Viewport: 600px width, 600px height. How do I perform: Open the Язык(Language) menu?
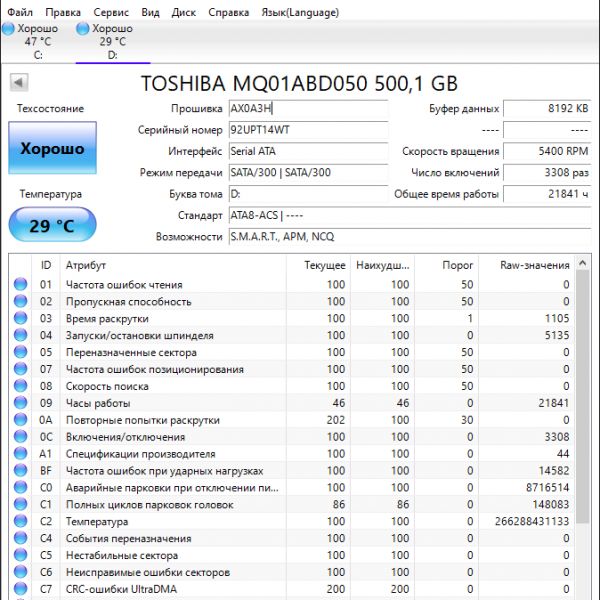[299, 13]
